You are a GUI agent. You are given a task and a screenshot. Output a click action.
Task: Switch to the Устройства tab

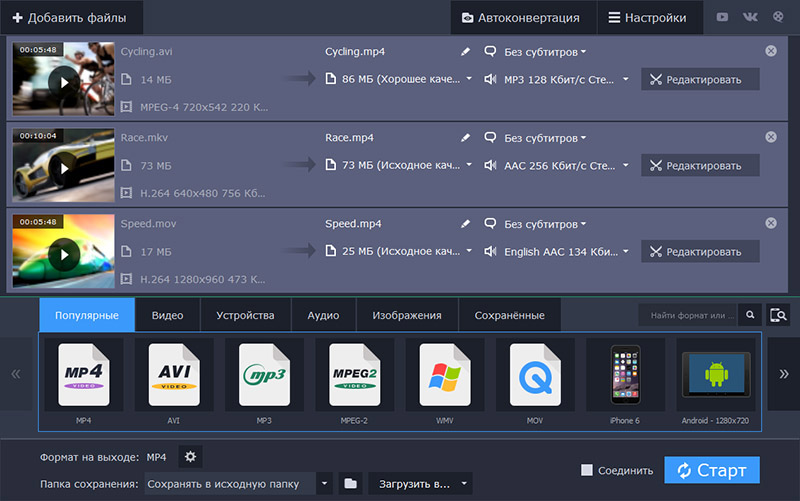[x=245, y=316]
